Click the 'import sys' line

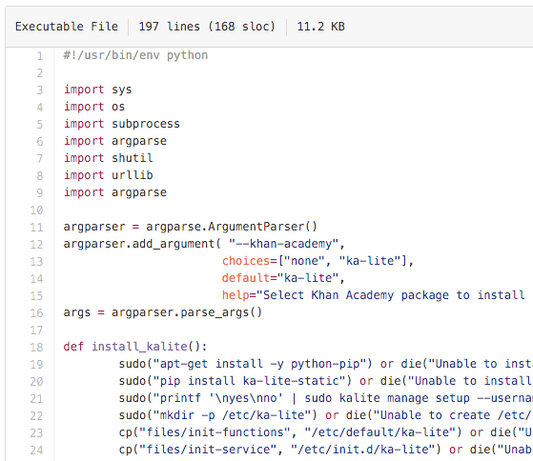pos(98,90)
